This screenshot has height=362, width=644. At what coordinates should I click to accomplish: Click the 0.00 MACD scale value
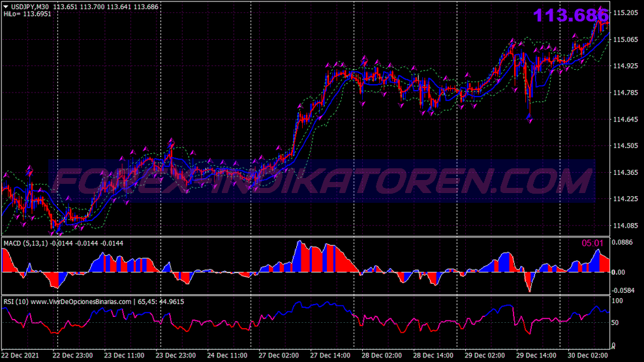tap(618, 272)
